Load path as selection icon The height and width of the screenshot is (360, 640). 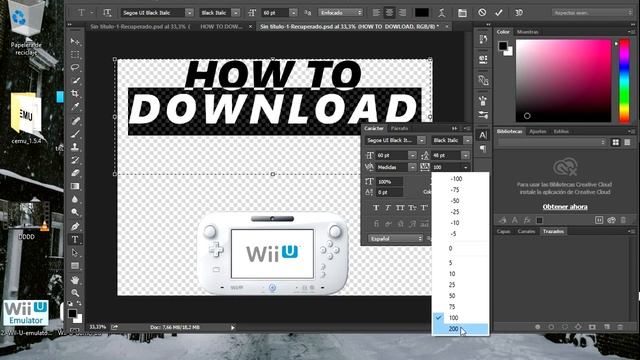[565, 327]
